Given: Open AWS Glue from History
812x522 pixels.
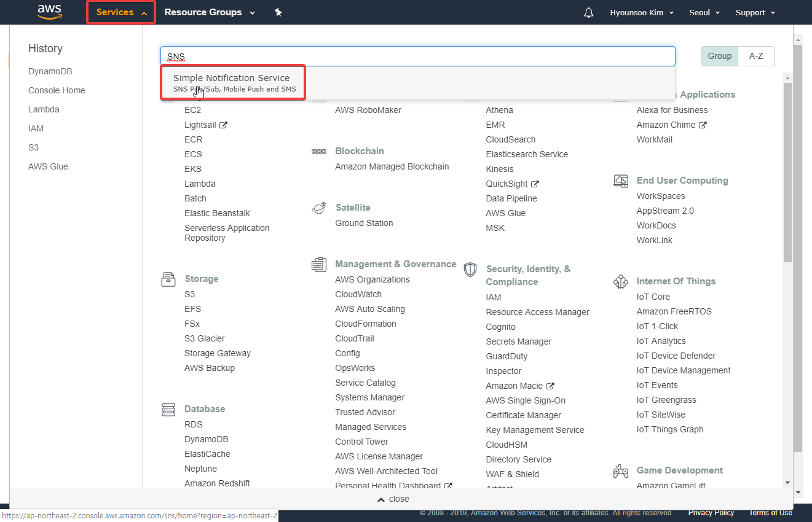Looking at the screenshot, I should coord(48,166).
